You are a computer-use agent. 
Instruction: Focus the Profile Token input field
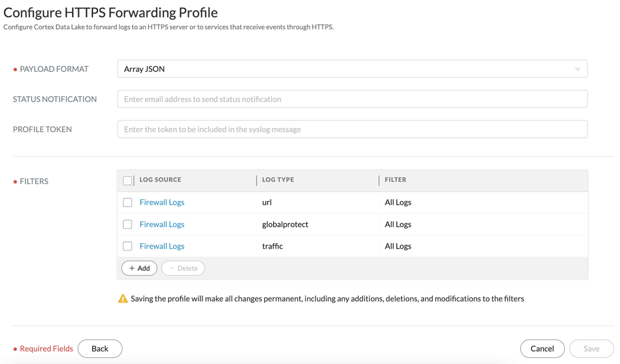[352, 130]
